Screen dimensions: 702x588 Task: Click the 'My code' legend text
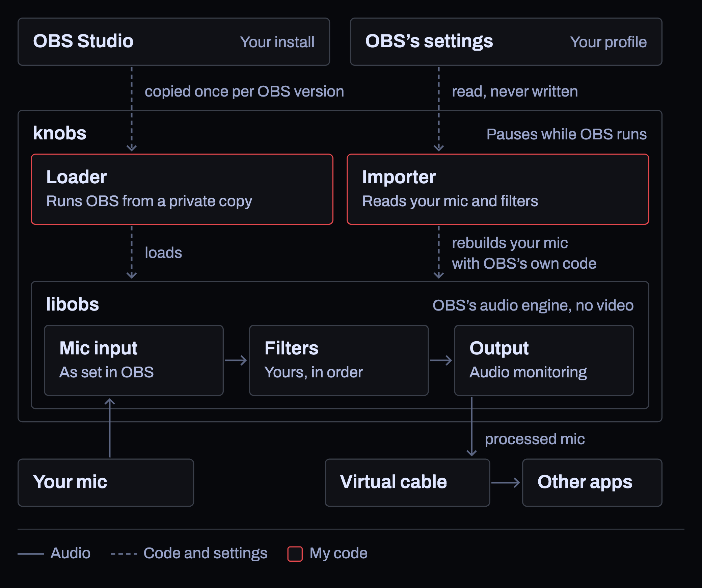339,554
